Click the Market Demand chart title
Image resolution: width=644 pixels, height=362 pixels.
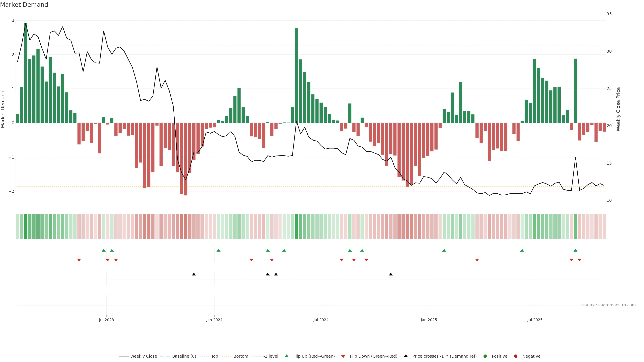(24, 5)
